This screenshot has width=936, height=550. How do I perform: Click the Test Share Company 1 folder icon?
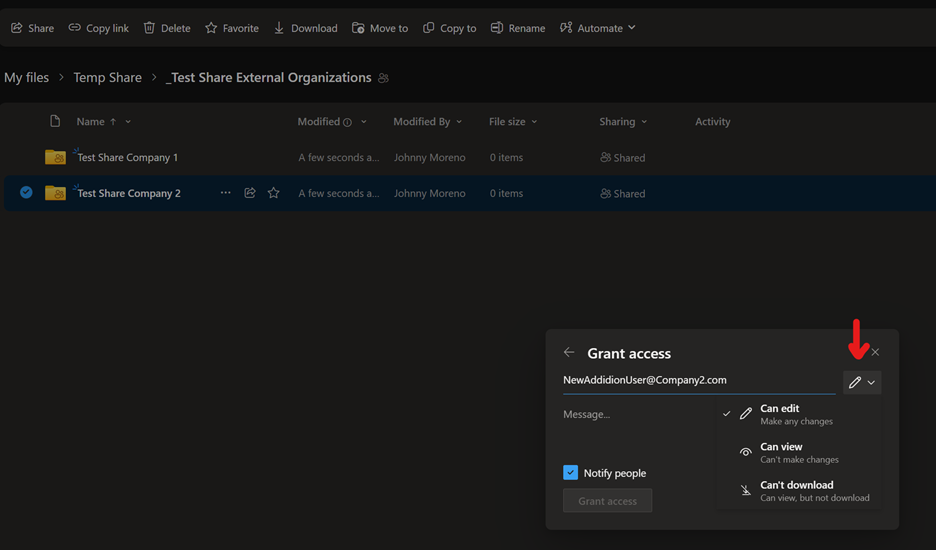click(x=56, y=157)
